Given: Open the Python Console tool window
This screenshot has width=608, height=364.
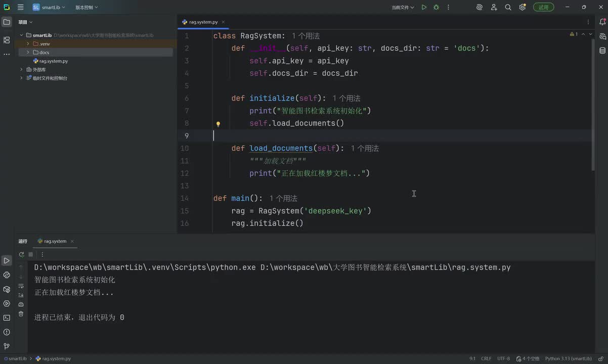Looking at the screenshot, I should (x=7, y=275).
